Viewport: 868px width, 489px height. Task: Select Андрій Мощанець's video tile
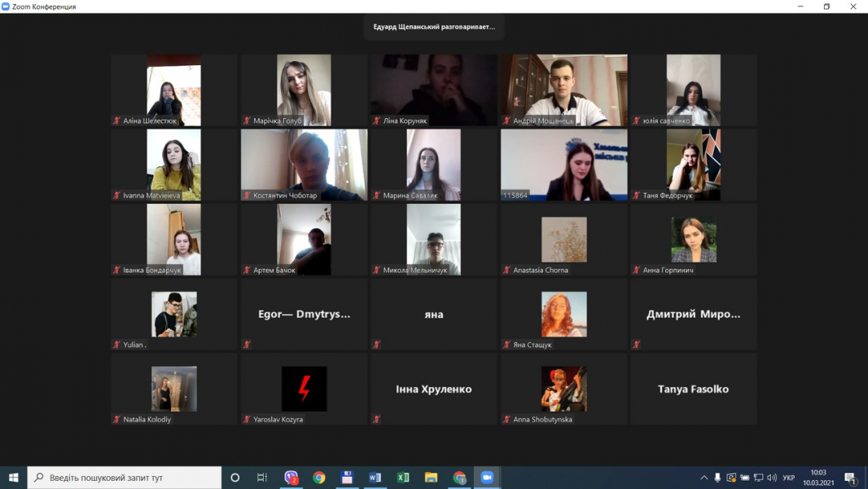click(x=563, y=90)
